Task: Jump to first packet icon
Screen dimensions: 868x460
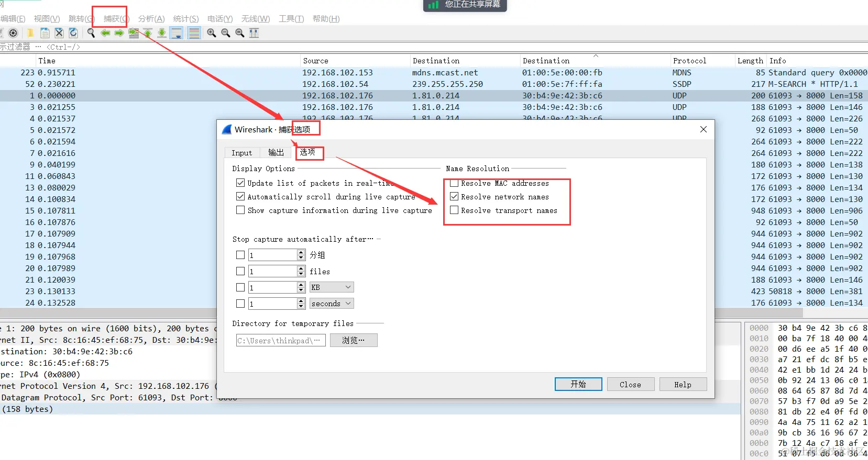Action: 148,33
